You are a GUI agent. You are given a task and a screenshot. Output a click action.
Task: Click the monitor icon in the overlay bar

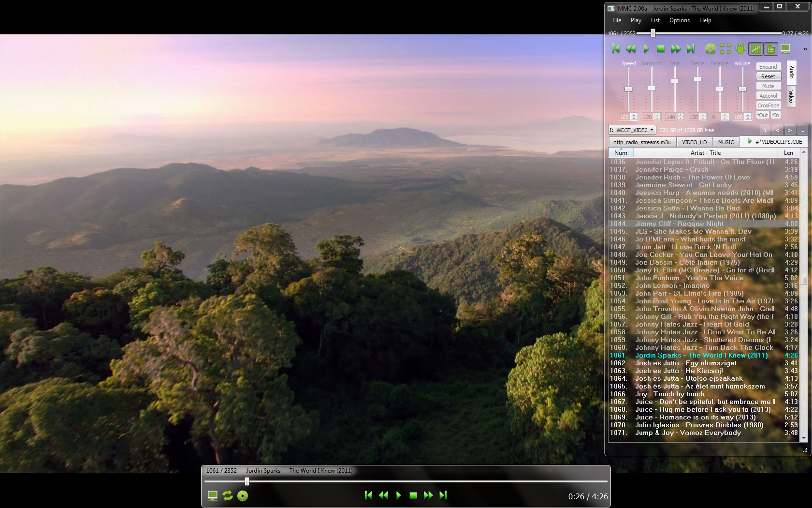point(213,495)
